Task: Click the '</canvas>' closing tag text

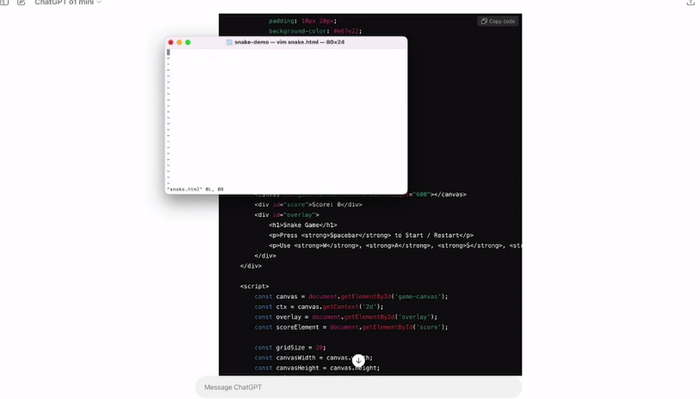Action: 450,195
